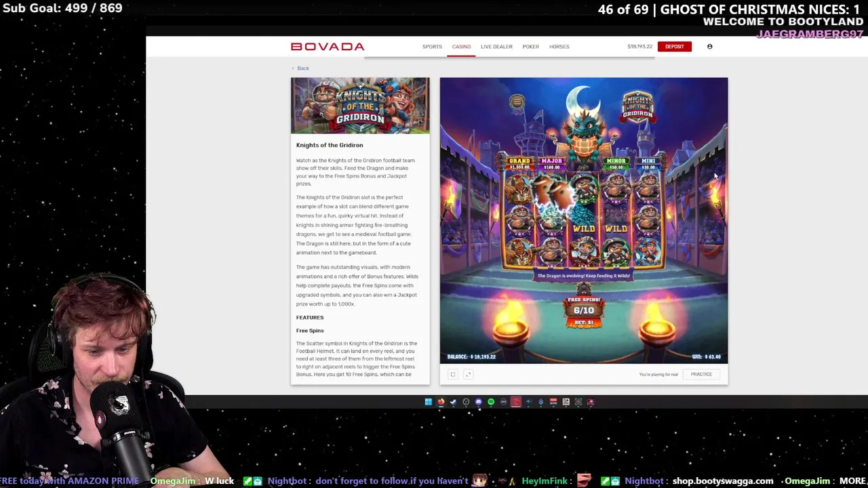Screen dimensions: 868x488
Task: Click the Major jackpot label
Action: (551, 163)
